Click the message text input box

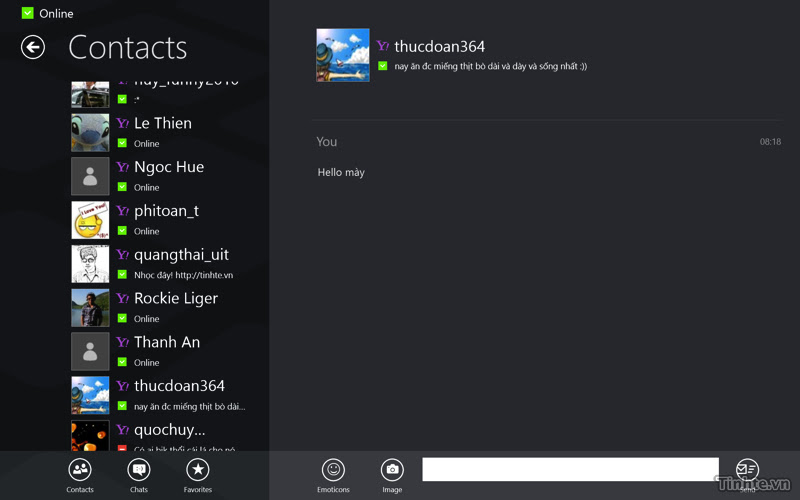coord(570,469)
